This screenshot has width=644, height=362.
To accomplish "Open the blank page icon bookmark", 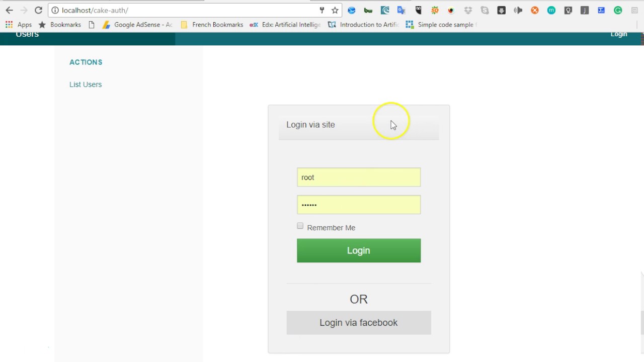I will (x=92, y=25).
